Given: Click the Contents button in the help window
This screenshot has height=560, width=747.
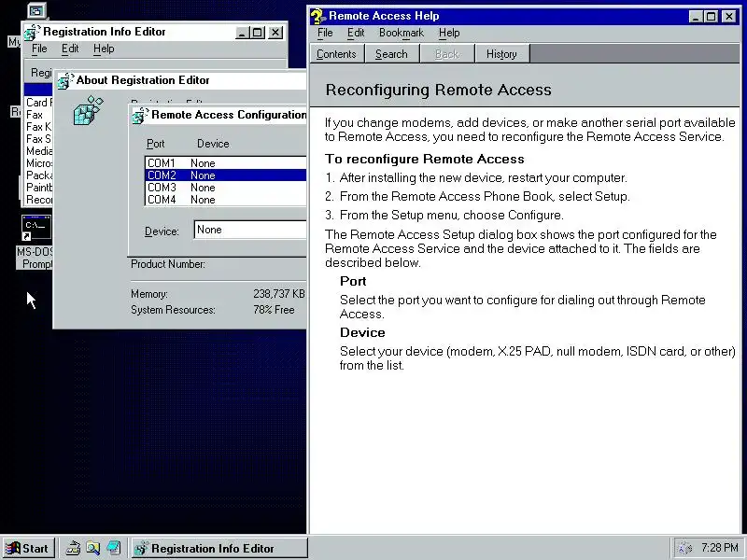Looking at the screenshot, I should click(336, 54).
